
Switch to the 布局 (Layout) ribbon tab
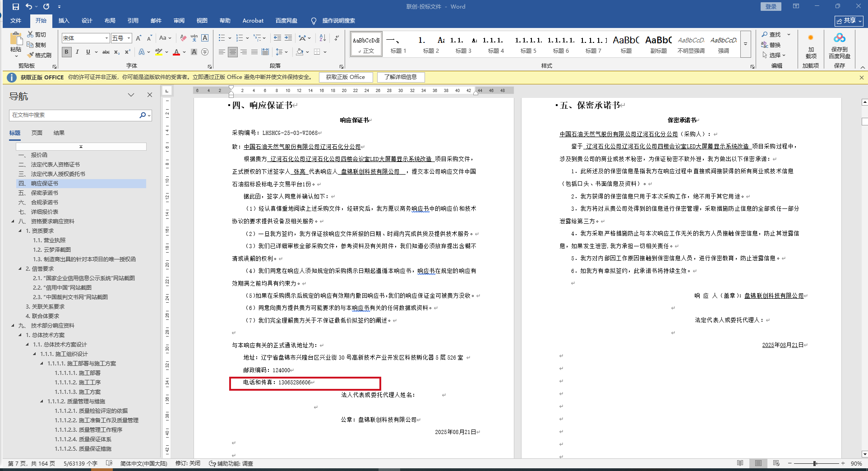tap(110, 21)
